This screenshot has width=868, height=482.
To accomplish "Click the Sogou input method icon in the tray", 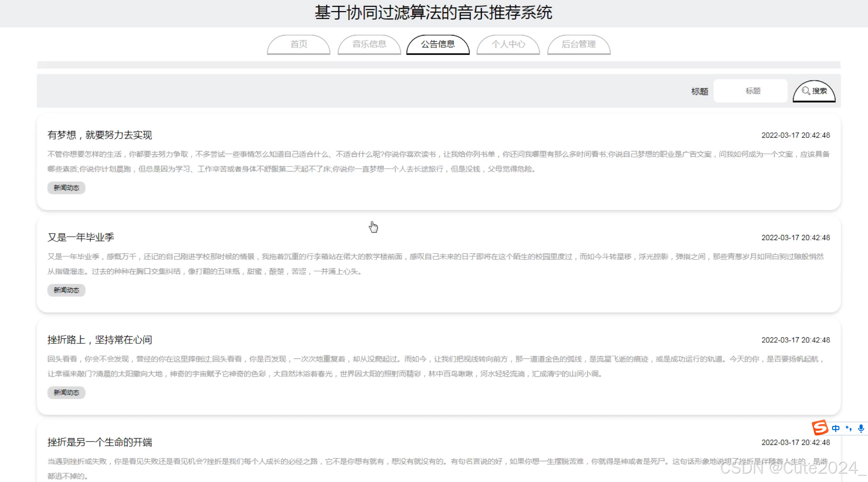I will click(x=820, y=428).
